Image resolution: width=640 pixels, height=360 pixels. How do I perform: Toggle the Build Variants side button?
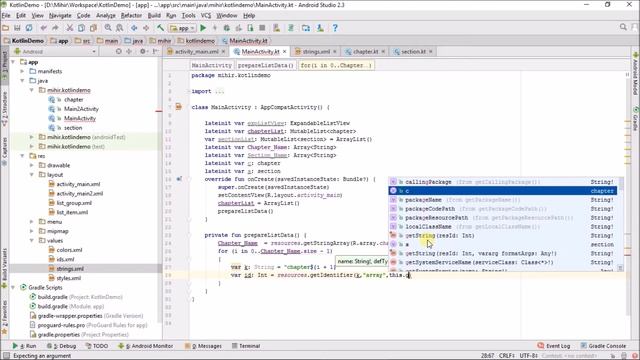point(4,267)
